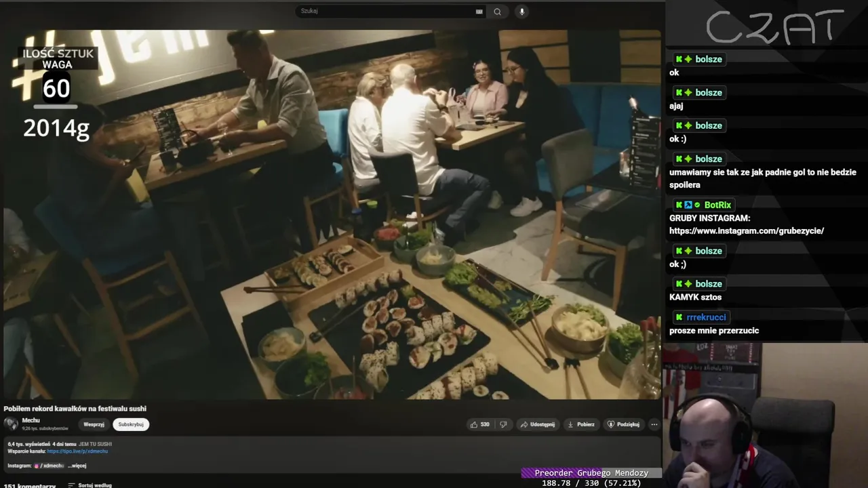Click the YouTube search magnifier button
Image resolution: width=868 pixels, height=488 pixels.
(497, 12)
